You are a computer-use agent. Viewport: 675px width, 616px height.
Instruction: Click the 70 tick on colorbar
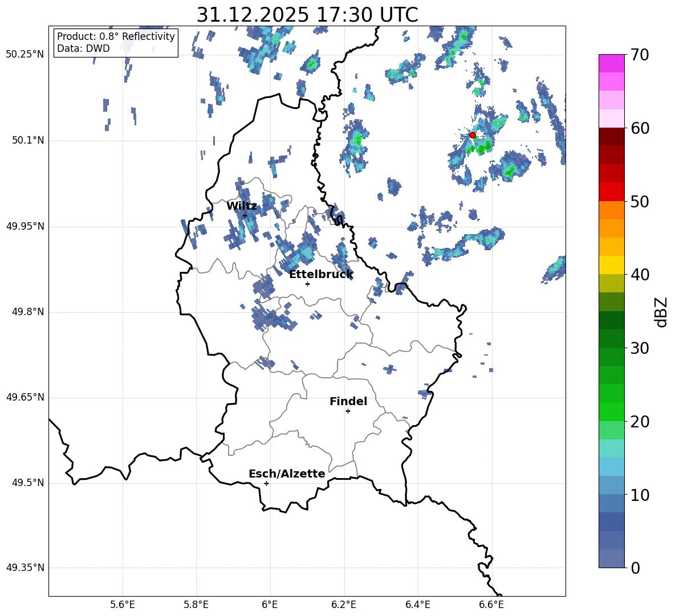point(640,55)
